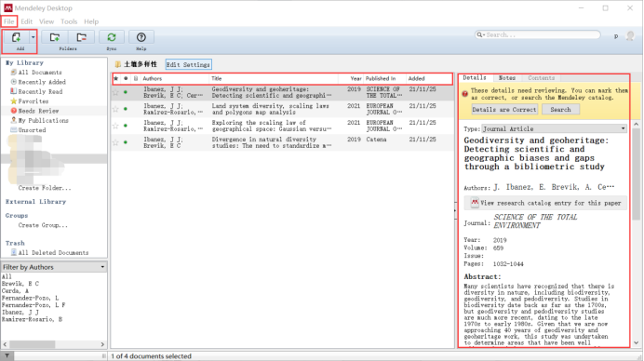
Task: Click the review warning icon in Details
Action: tap(464, 94)
